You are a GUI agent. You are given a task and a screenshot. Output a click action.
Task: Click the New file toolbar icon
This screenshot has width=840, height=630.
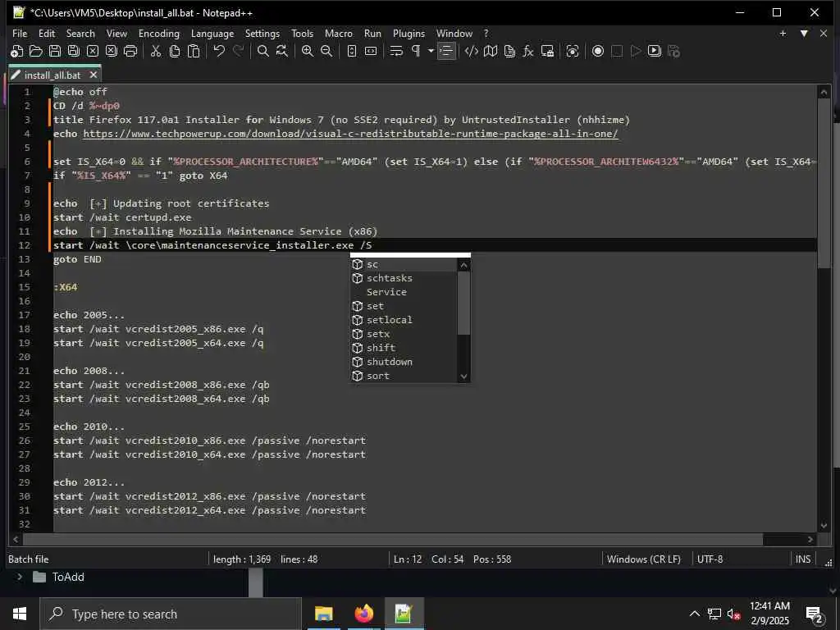(x=16, y=52)
